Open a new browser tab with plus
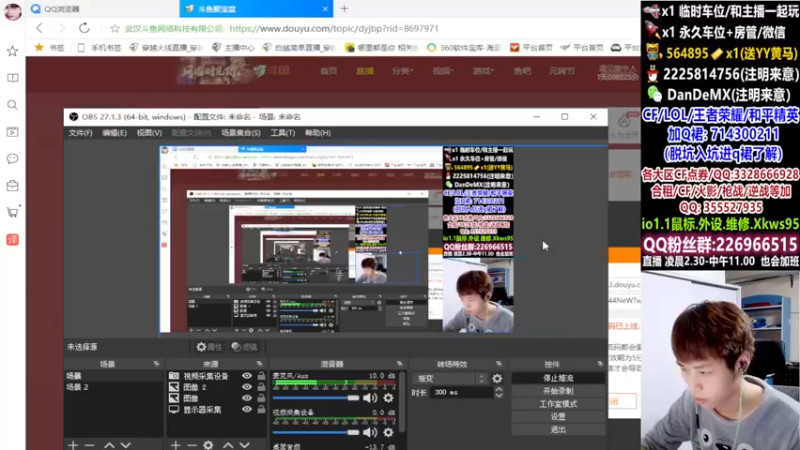800x450 pixels. [344, 9]
